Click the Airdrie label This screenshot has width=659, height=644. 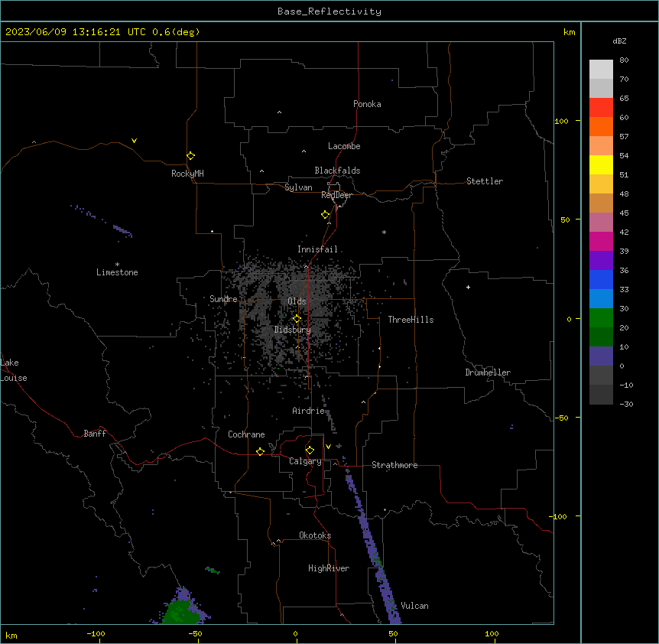click(308, 411)
